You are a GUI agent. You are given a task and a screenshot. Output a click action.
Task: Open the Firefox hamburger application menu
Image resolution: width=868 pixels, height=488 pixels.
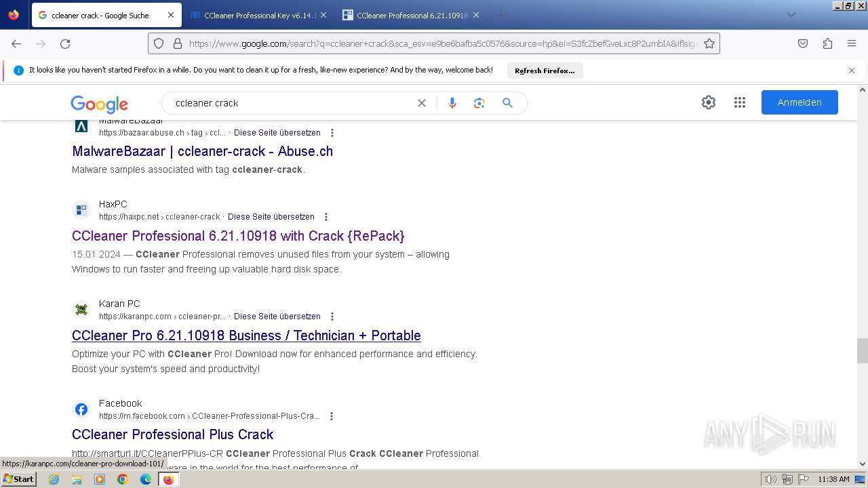click(x=852, y=43)
